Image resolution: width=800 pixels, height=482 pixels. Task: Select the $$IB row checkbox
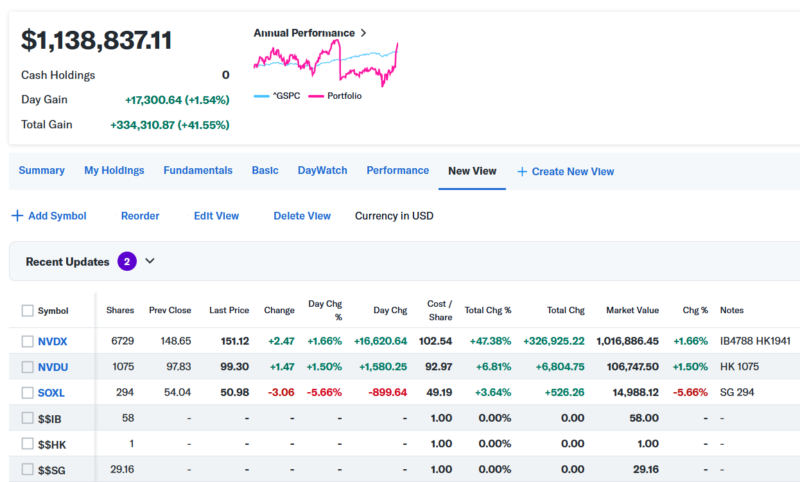coord(27,417)
